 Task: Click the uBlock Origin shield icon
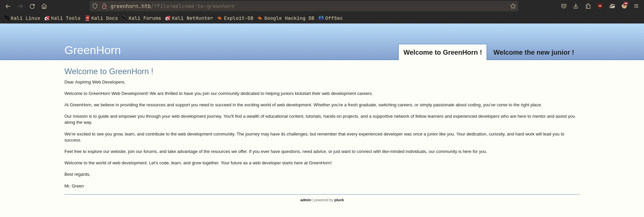click(x=600, y=6)
